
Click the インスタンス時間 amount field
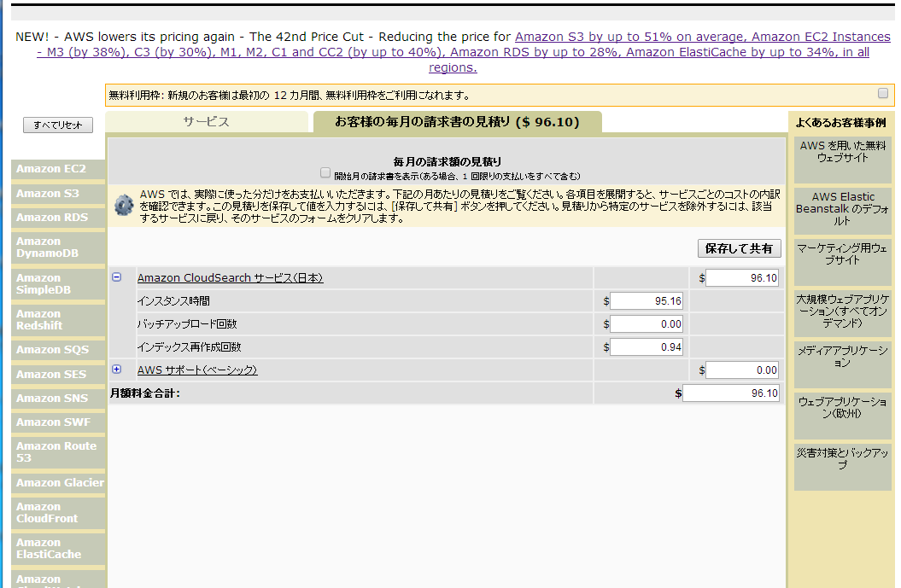click(x=646, y=301)
